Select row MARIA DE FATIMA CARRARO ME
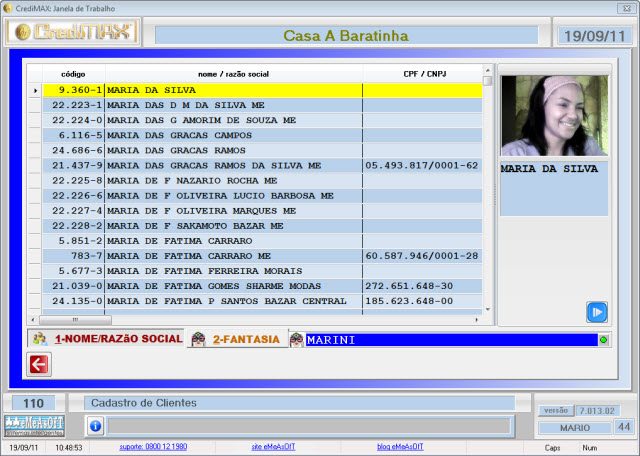This screenshot has height=456, width=640. [233, 255]
